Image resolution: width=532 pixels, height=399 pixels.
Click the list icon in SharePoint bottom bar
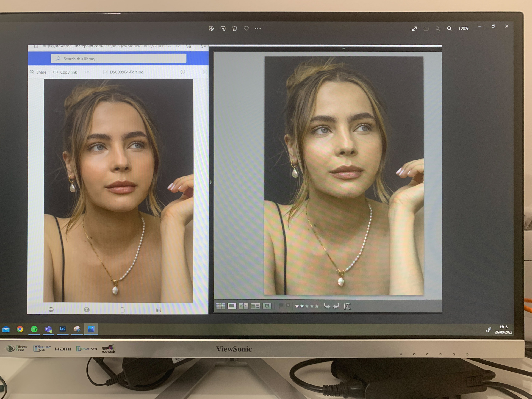[x=159, y=310]
